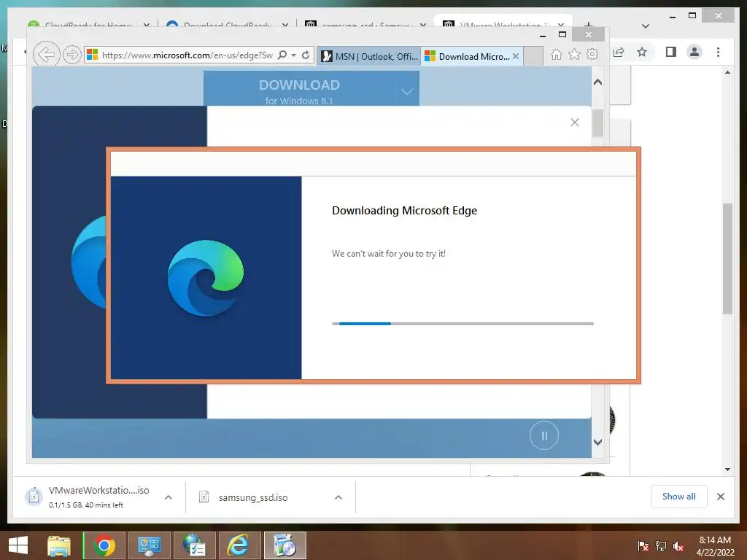
Task: Open IE address bar search icon
Action: (x=282, y=55)
